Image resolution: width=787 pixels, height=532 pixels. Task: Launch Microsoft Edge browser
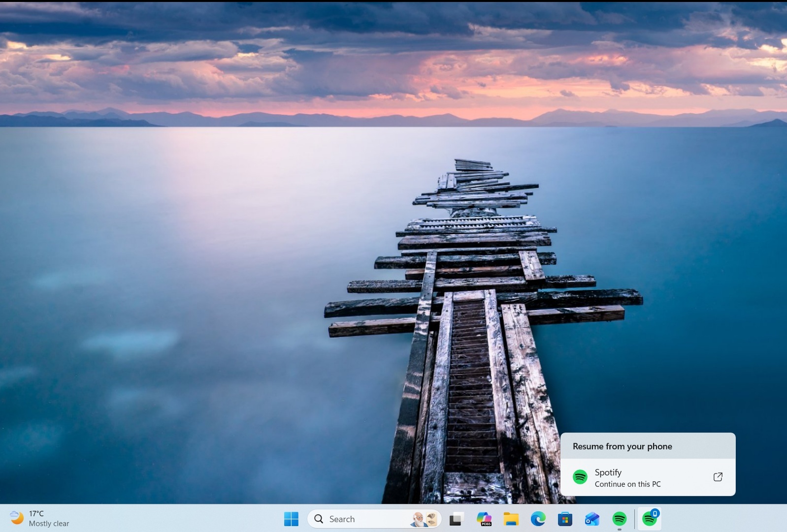pos(538,519)
